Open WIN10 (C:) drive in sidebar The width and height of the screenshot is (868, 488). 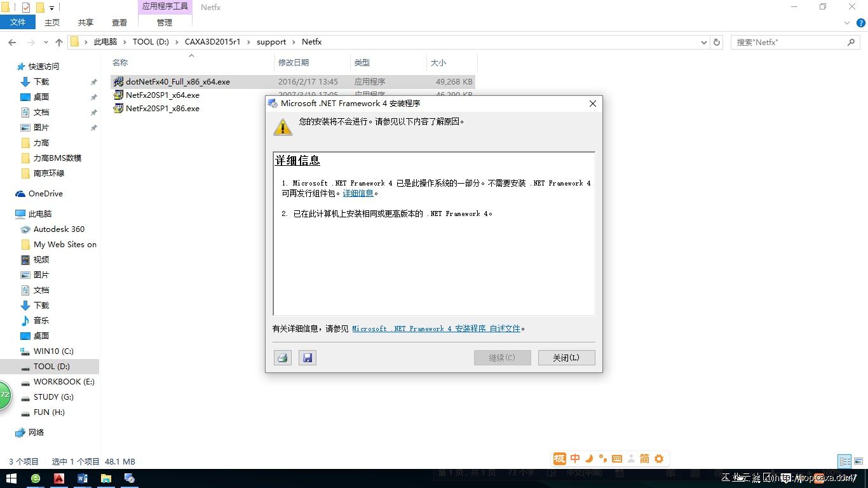pos(53,351)
